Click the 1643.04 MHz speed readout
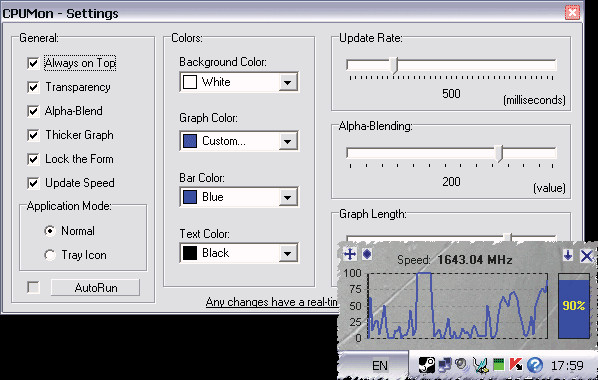The width and height of the screenshot is (598, 380). pyautogui.click(x=474, y=260)
